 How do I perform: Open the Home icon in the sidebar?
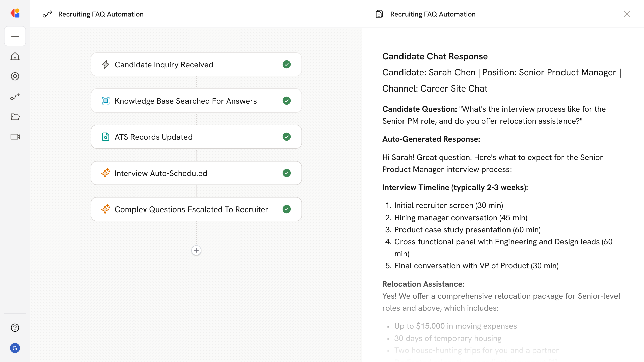15,56
